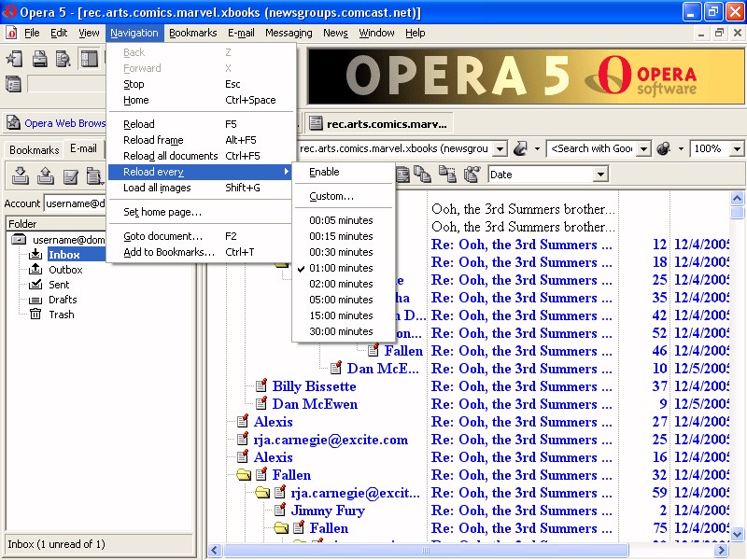The height and width of the screenshot is (560, 747).
Task: Click the message icon beside Billy Bissette
Action: 261,385
